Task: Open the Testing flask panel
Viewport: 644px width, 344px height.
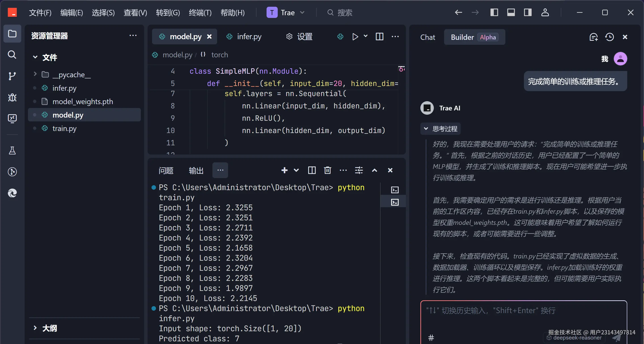Action: (12, 150)
